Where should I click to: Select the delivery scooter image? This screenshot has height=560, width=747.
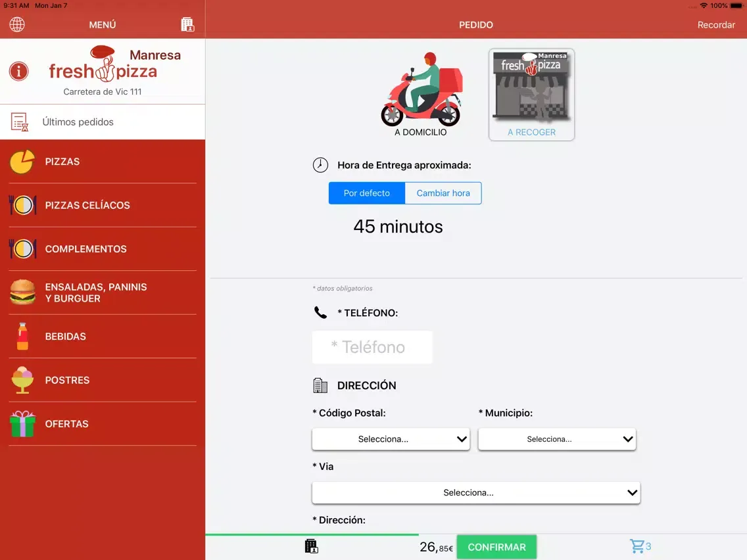422,89
